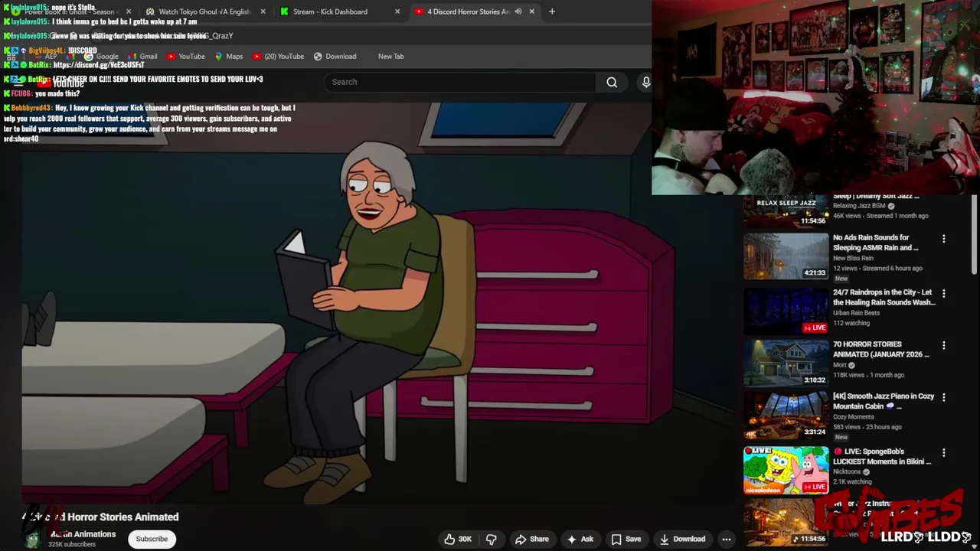
Task: Click title 'No Ads Rain Sounds for Sleeping ASMR'
Action: click(876, 243)
